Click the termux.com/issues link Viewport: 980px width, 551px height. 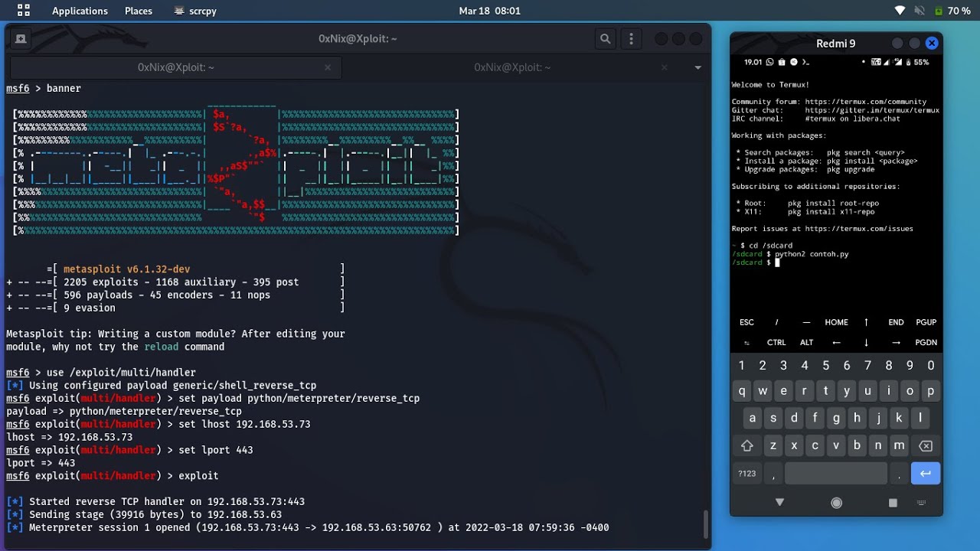coord(857,229)
